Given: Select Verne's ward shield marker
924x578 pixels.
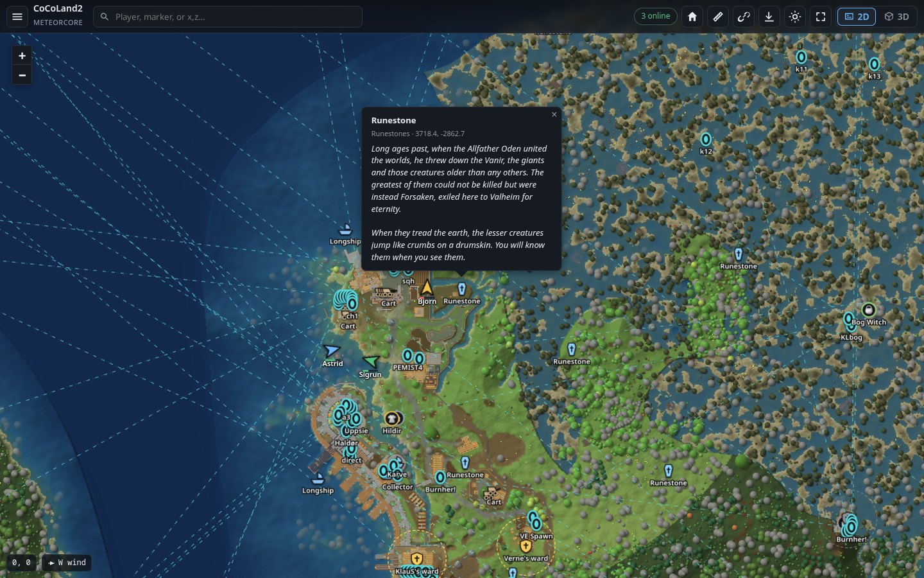Looking at the screenshot, I should click(526, 547).
